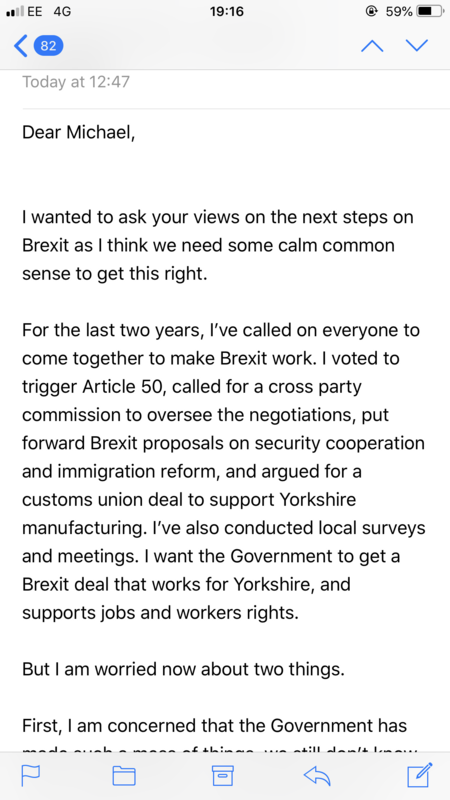Tap the paragraph about next steps on Brexit
The height and width of the screenshot is (800, 450).
[x=218, y=245]
